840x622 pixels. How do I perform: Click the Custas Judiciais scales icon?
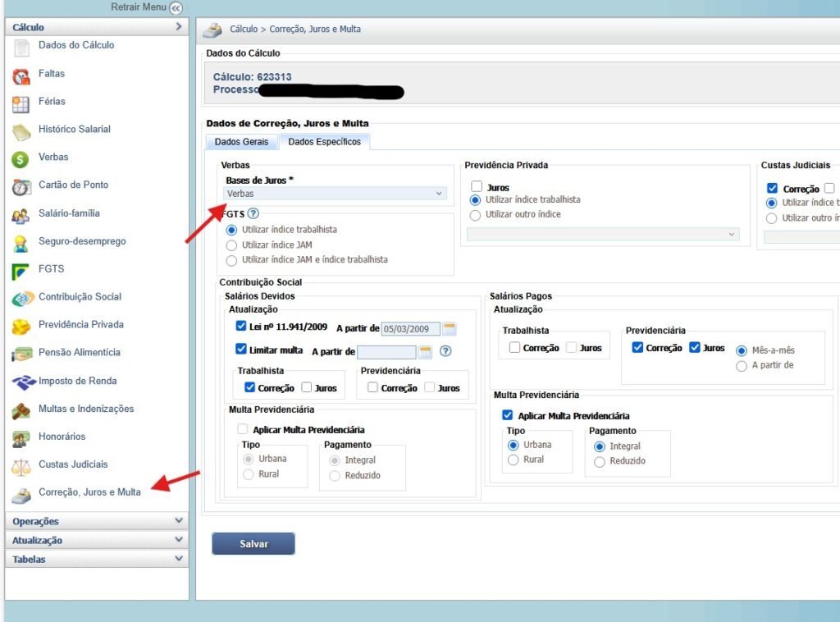click(x=21, y=467)
